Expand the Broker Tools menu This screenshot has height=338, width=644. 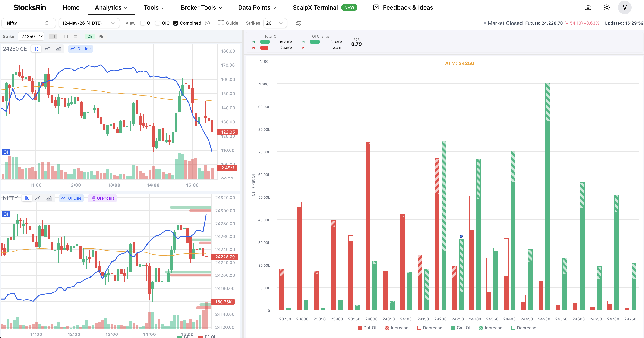tap(202, 7)
